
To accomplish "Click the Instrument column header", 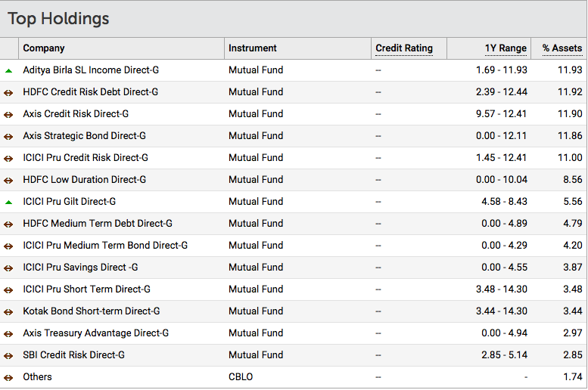I will pyautogui.click(x=252, y=48).
